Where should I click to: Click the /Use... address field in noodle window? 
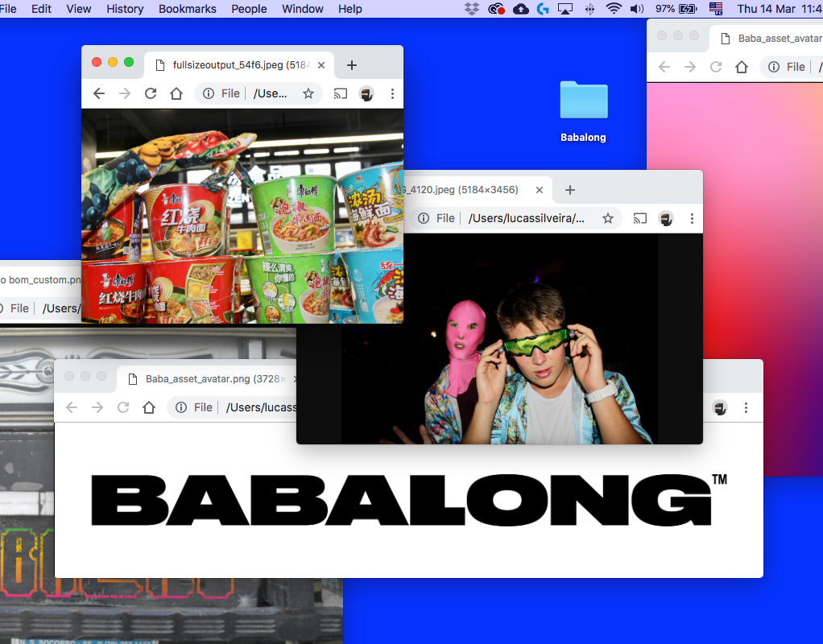[x=271, y=94]
